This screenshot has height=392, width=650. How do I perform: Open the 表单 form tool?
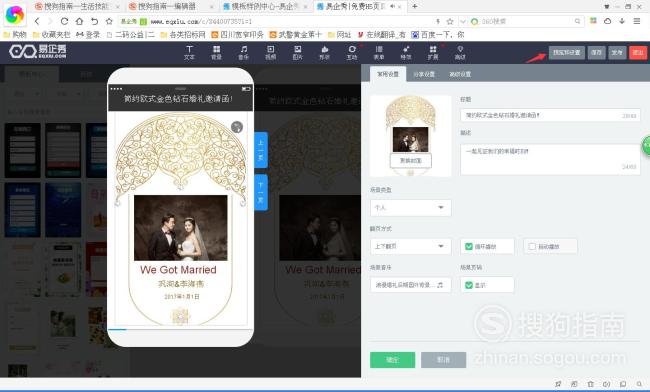pos(379,53)
